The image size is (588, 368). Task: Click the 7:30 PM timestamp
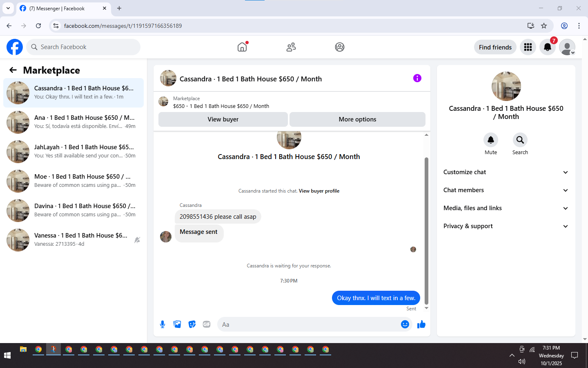289,281
